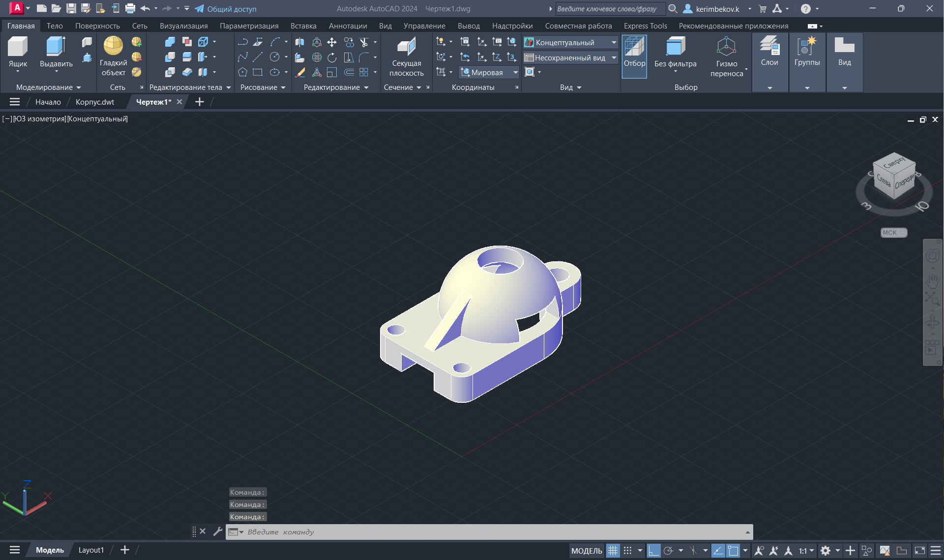Open the Концептуальный visual style dropdown
Image resolution: width=944 pixels, height=560 pixels.
(x=614, y=43)
